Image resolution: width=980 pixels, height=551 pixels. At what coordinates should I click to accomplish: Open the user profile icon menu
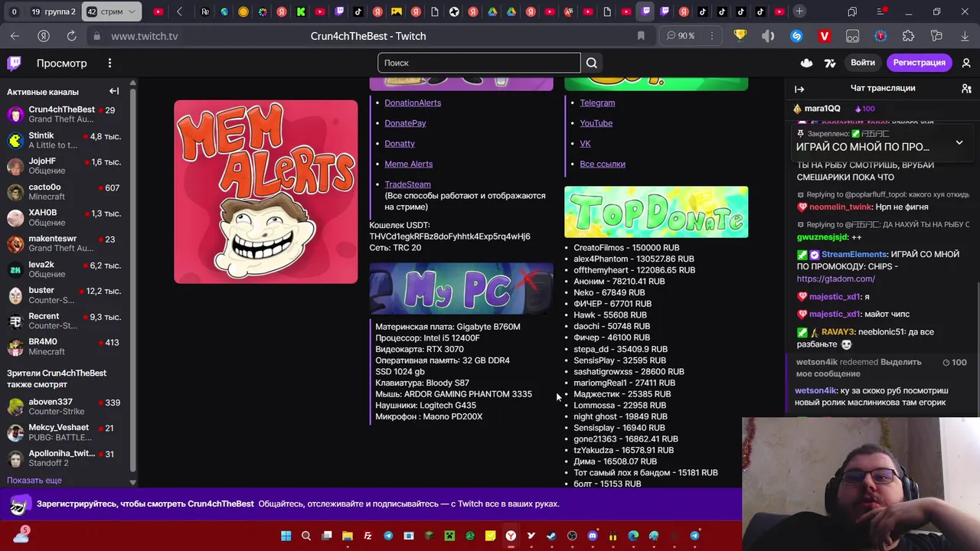tap(966, 63)
